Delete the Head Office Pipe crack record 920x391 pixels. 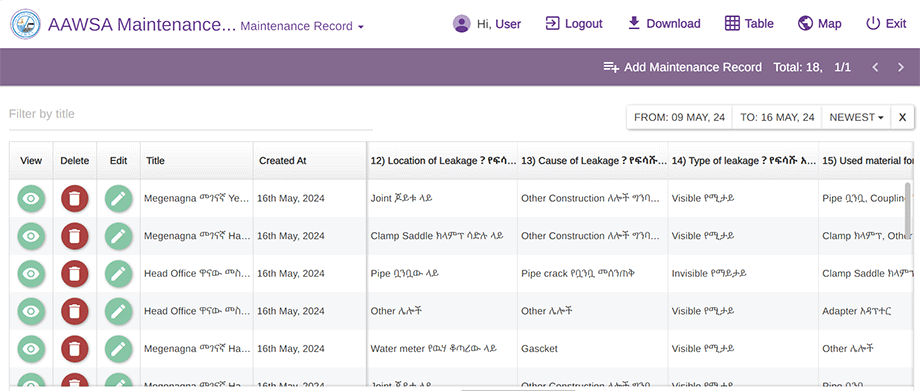tap(75, 274)
